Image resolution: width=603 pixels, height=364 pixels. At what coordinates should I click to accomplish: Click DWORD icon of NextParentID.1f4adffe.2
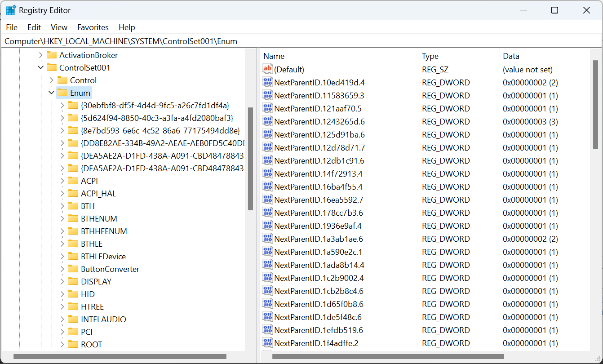tap(268, 343)
